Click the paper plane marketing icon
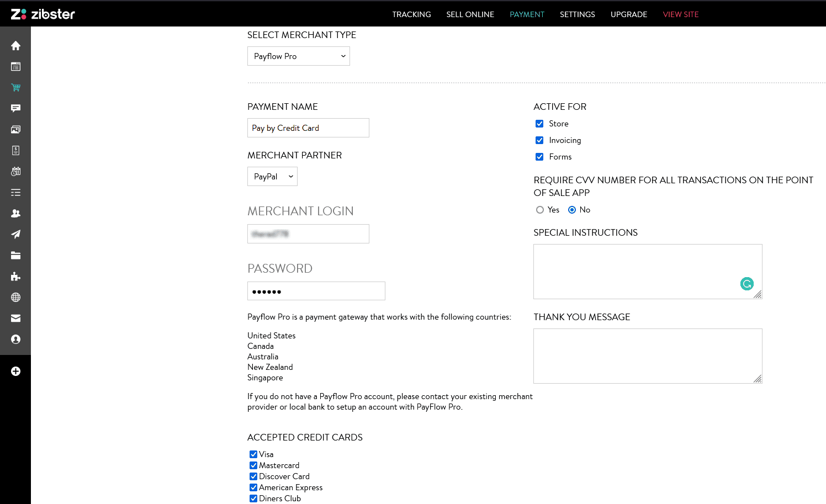 click(15, 234)
